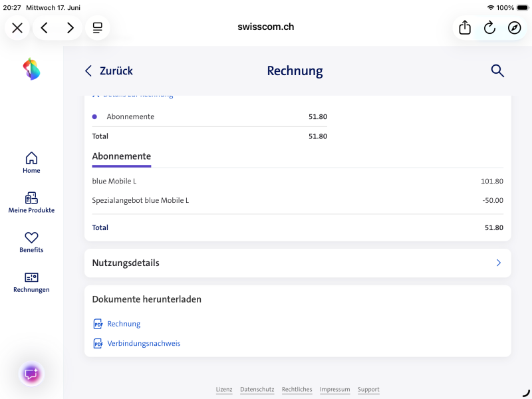This screenshot has height=399, width=532.
Task: Open the Datenschutz footer link
Action: pyautogui.click(x=257, y=390)
